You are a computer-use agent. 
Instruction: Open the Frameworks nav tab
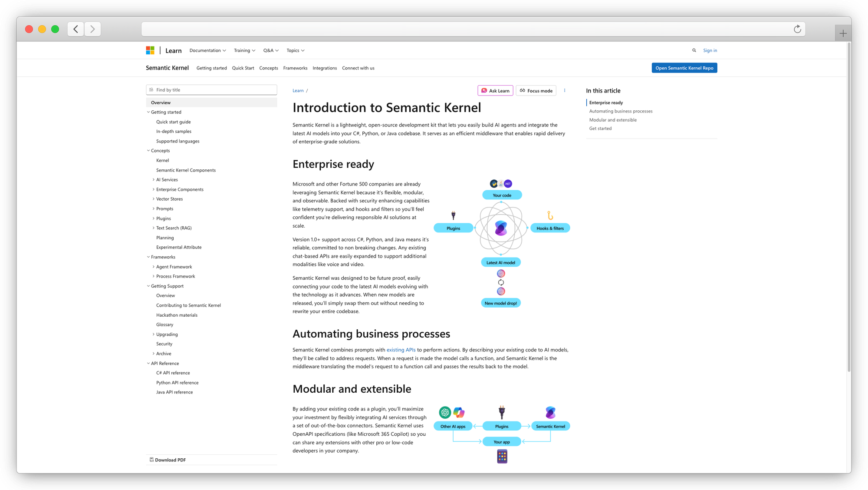click(x=295, y=68)
